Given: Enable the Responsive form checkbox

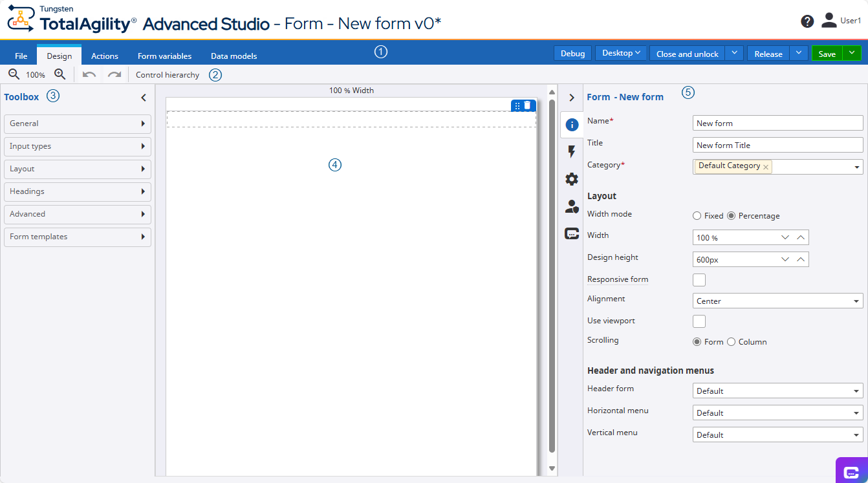Looking at the screenshot, I should click(x=699, y=279).
